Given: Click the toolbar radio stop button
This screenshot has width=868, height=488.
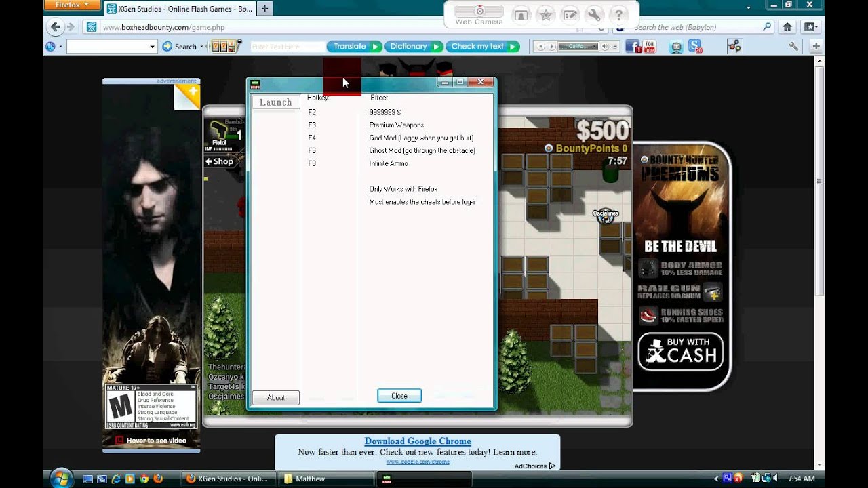Looking at the screenshot, I should click(541, 47).
